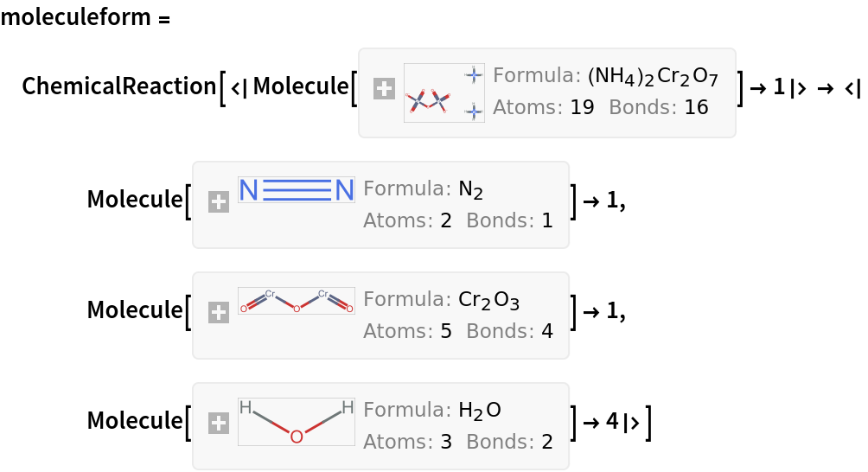Click the Cr2O3 atom count value
The width and height of the screenshot is (868, 472).
pos(446,332)
